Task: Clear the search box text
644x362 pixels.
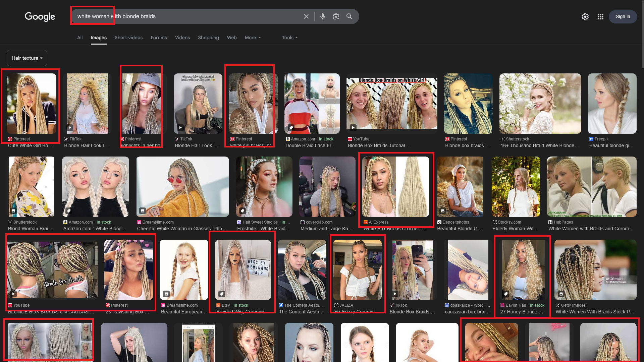Action: [x=306, y=16]
